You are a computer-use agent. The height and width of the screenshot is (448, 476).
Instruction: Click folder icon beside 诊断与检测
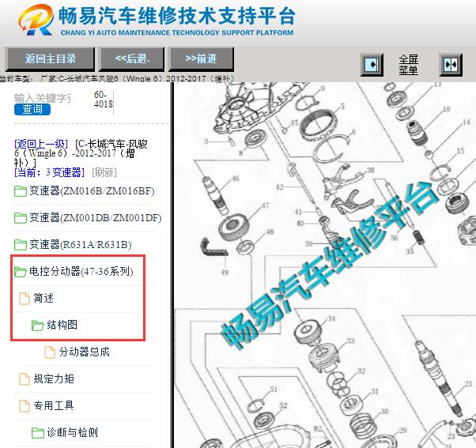pyautogui.click(x=38, y=432)
